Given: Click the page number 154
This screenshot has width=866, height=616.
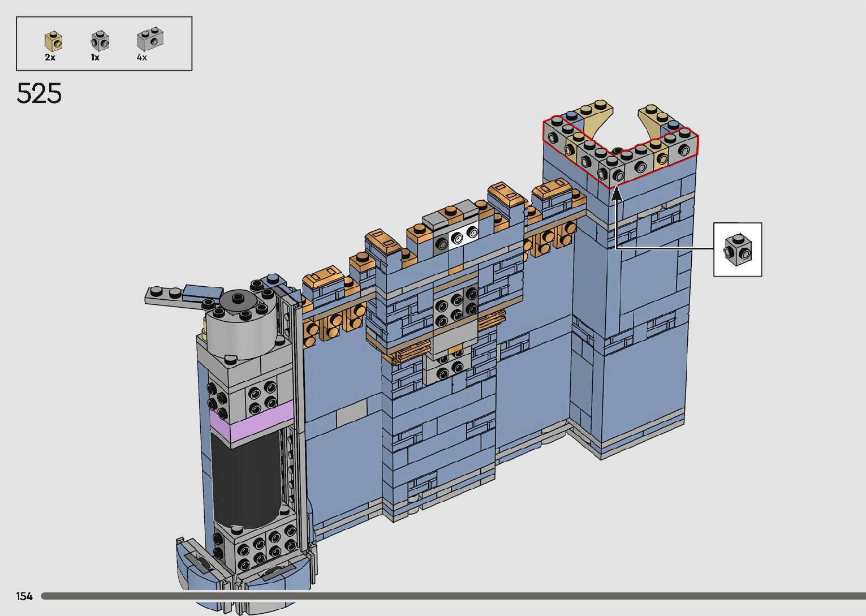Looking at the screenshot, I should click(24, 596).
